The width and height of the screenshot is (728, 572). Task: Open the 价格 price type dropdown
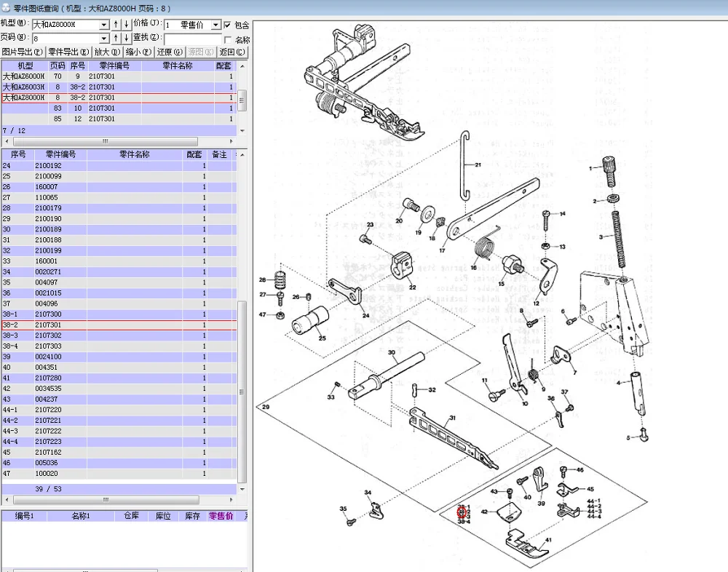[215, 25]
